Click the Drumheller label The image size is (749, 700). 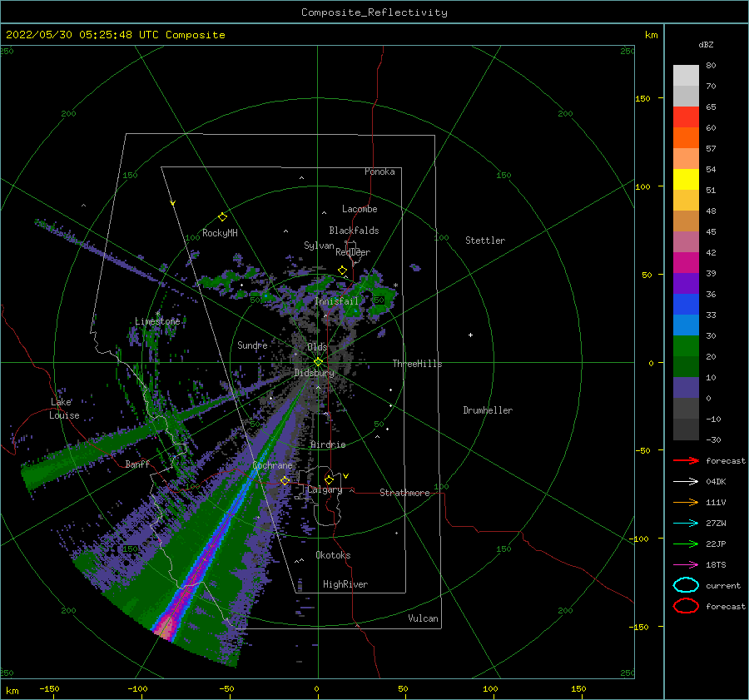(488, 410)
